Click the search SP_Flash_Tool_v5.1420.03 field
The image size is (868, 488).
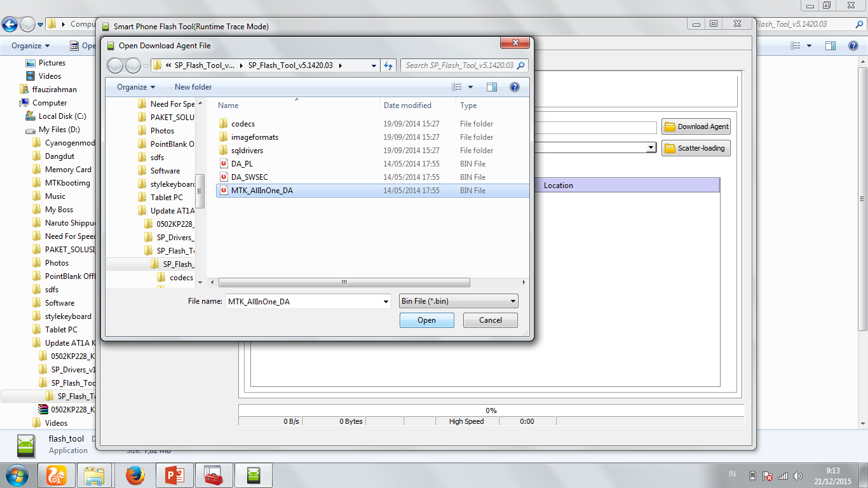[464, 65]
